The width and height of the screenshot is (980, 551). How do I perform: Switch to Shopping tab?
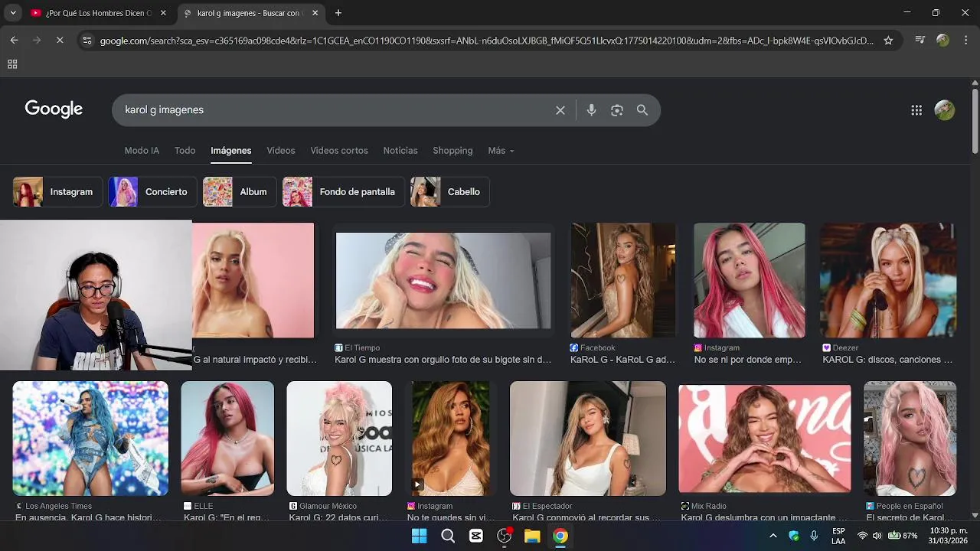452,151
